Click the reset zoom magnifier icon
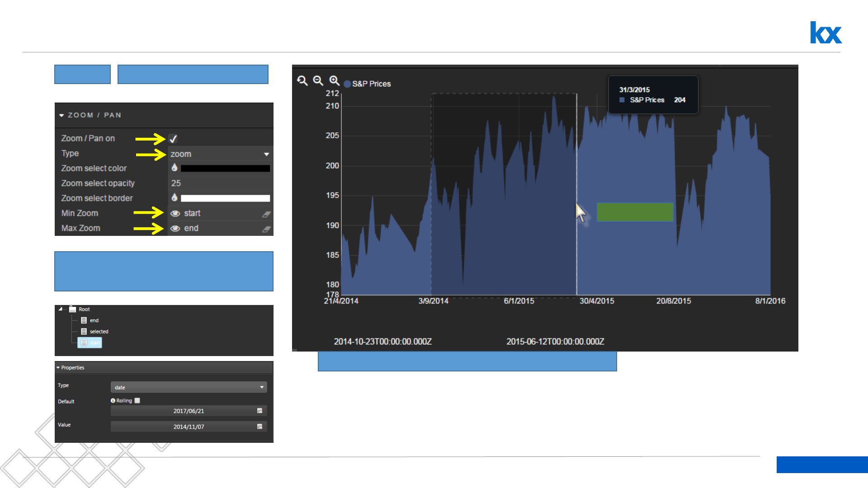 302,81
